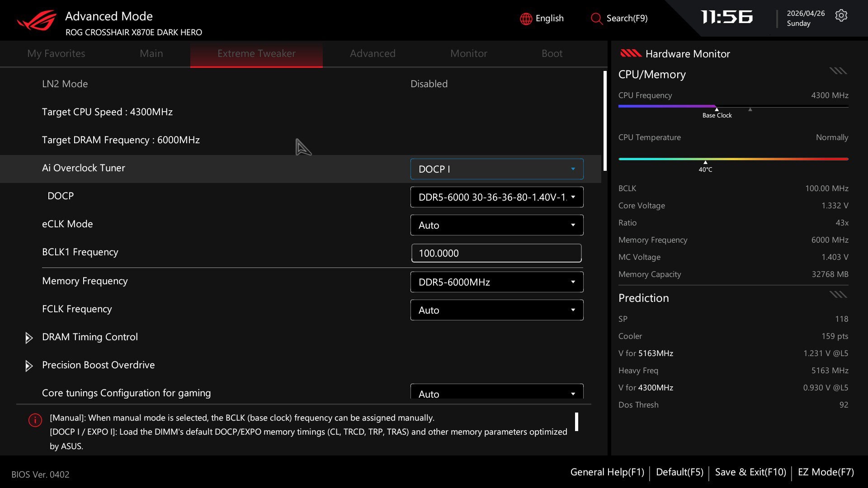Switch to the Advanced tab

point(373,53)
